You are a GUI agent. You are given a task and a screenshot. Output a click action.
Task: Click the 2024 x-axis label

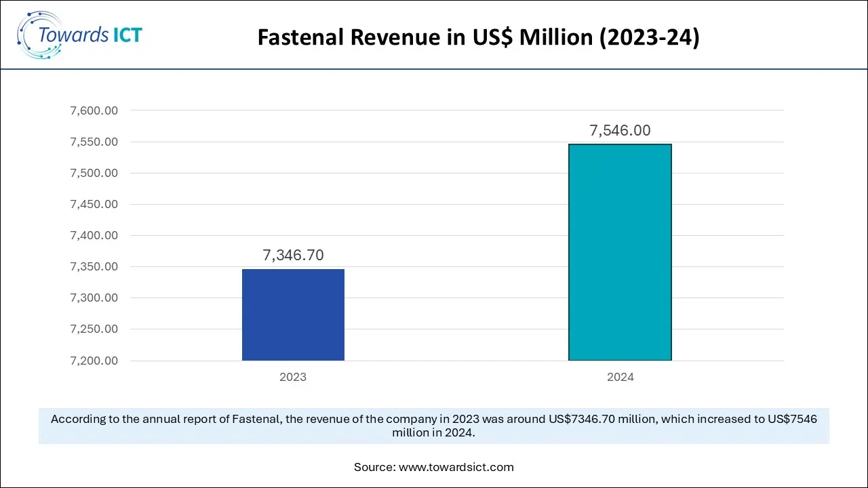coord(620,377)
